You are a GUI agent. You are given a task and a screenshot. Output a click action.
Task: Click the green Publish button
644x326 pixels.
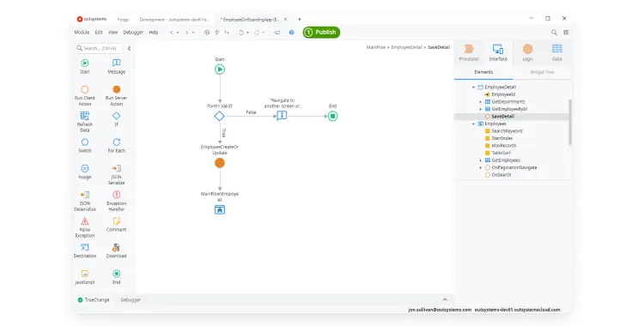point(321,32)
